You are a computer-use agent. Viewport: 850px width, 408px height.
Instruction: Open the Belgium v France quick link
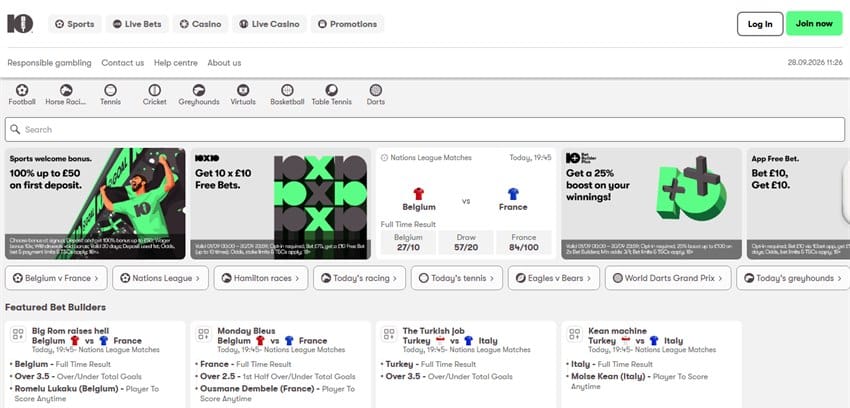tap(56, 278)
